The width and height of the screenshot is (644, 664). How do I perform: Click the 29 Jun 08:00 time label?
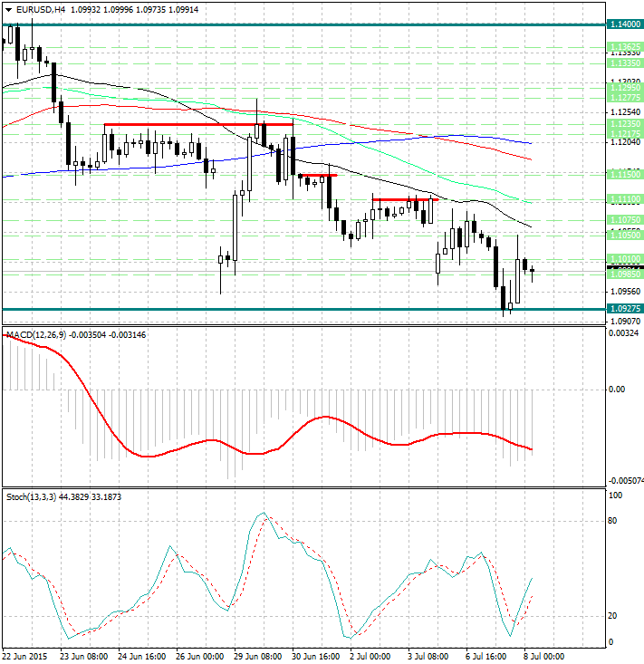[x=258, y=657]
